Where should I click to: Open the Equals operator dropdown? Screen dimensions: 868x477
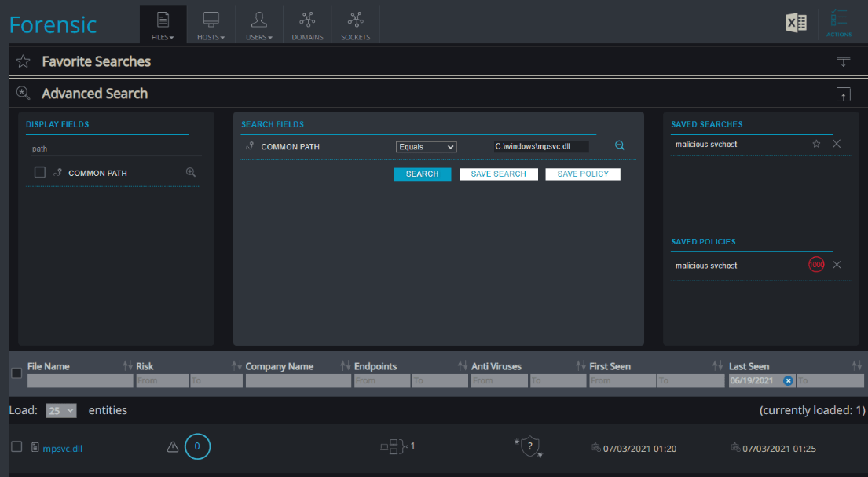point(427,147)
